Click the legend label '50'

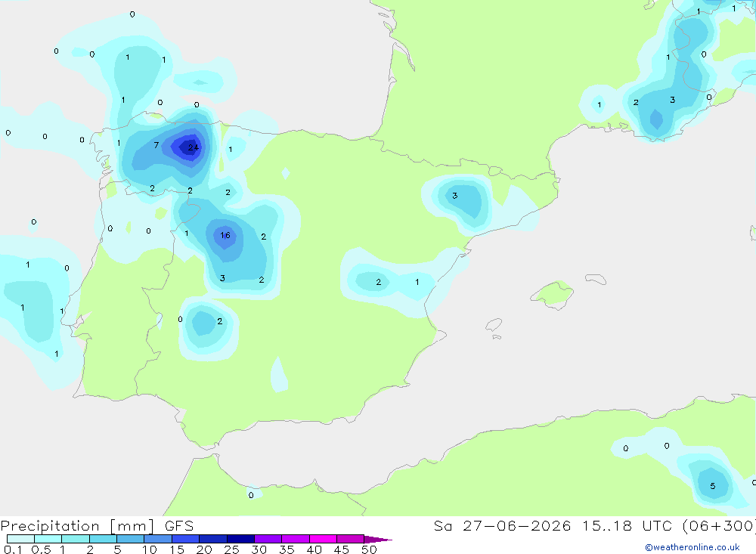369,549
